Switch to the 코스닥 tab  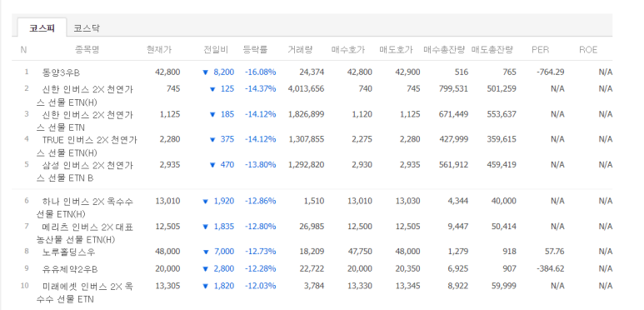point(87,28)
